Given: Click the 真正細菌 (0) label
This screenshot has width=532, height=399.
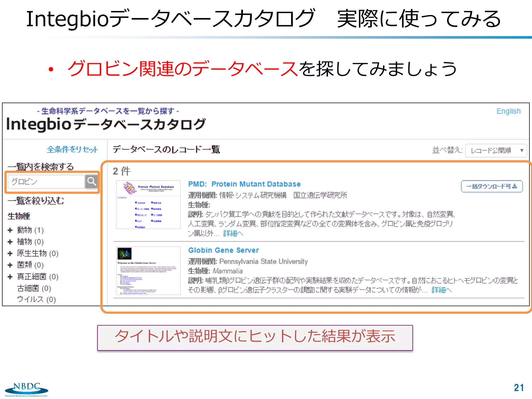Looking at the screenshot, I should [x=38, y=277].
